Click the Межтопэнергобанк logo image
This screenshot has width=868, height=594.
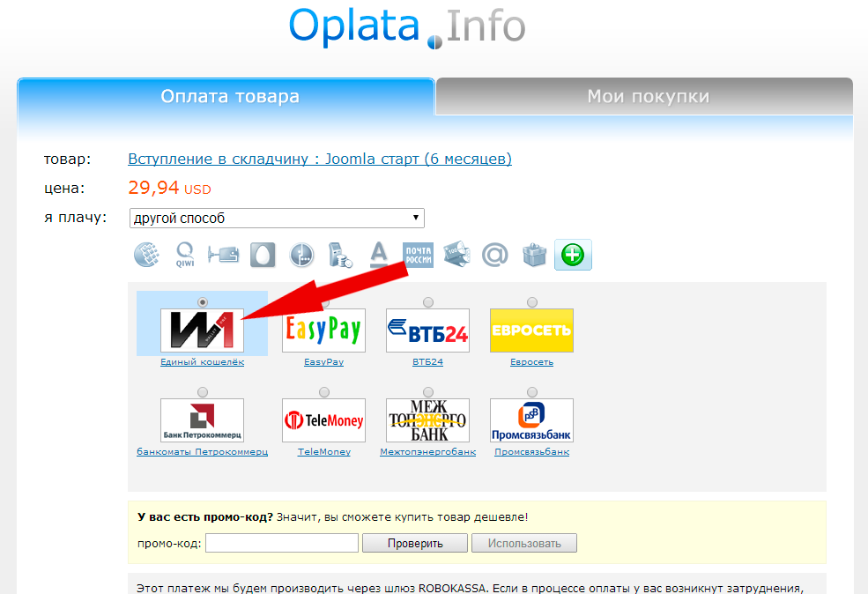pyautogui.click(x=428, y=420)
